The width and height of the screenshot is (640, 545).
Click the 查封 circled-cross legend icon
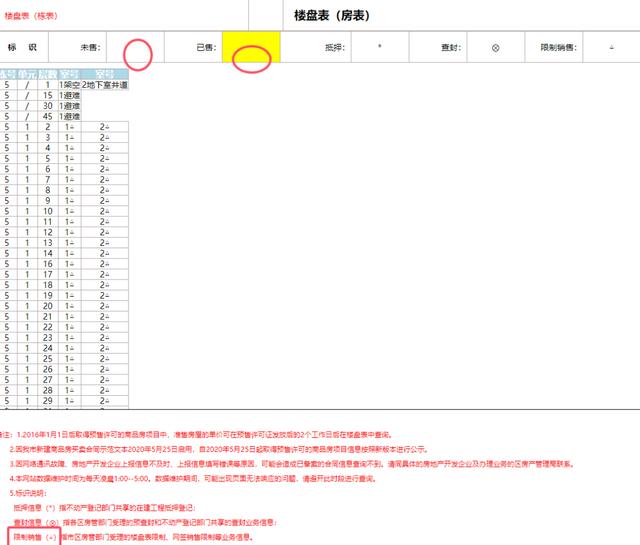[496, 48]
